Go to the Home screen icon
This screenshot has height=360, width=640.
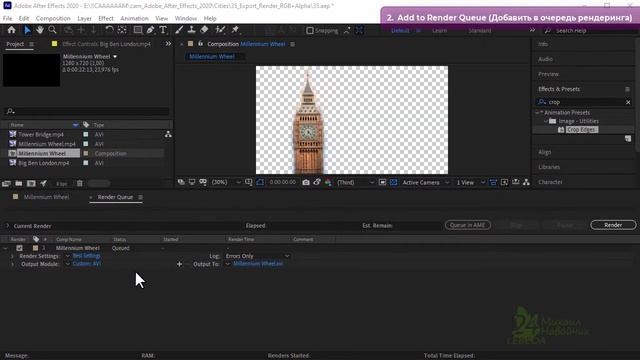(x=11, y=30)
